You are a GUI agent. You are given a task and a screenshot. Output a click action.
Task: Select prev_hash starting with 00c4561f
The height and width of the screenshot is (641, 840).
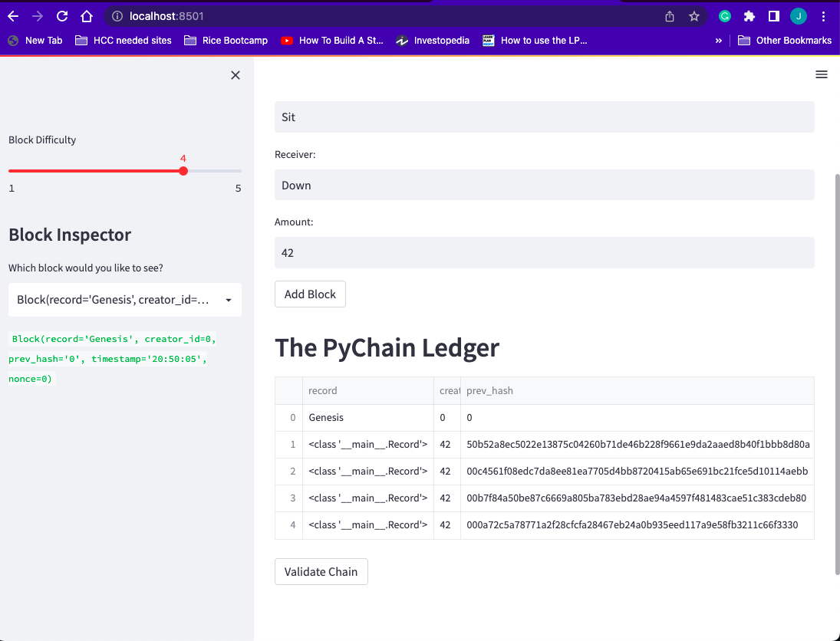coord(637,472)
